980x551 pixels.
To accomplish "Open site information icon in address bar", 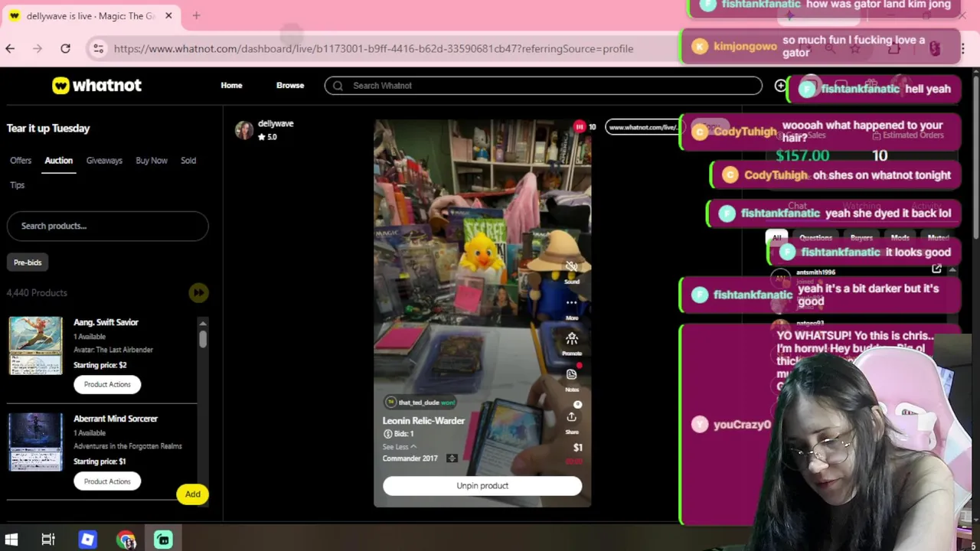I will point(98,48).
